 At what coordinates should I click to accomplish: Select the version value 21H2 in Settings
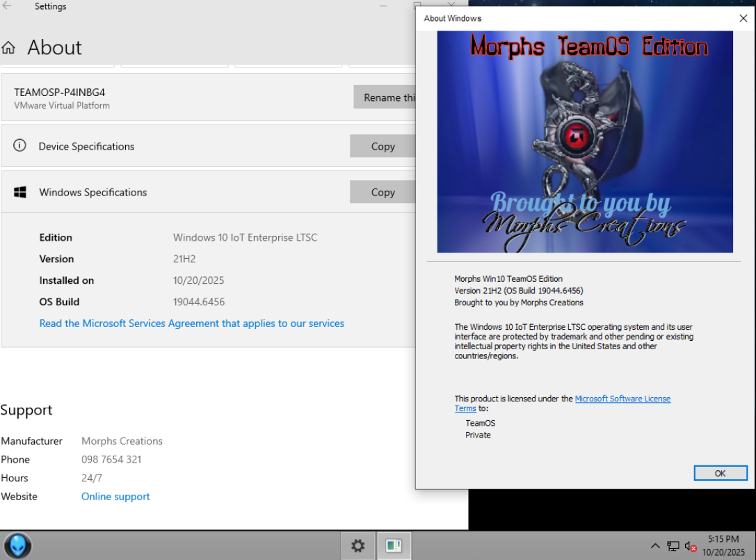[184, 259]
